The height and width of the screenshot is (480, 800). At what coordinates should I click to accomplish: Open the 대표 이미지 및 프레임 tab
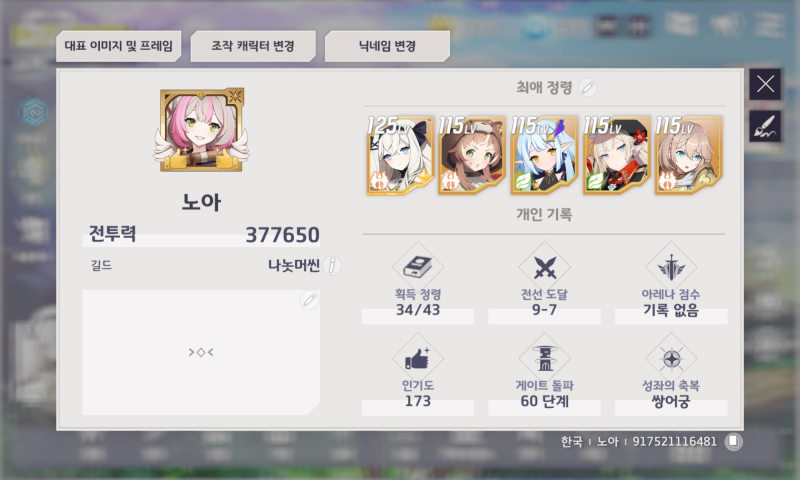click(x=118, y=46)
